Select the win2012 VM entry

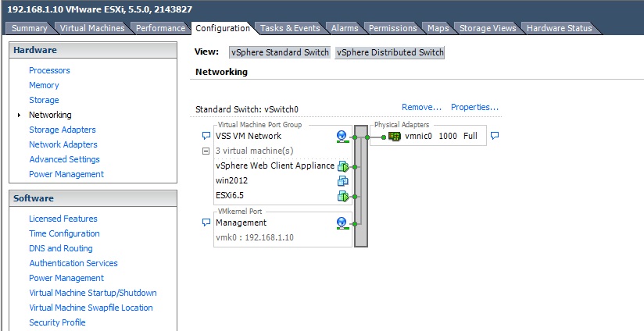231,181
